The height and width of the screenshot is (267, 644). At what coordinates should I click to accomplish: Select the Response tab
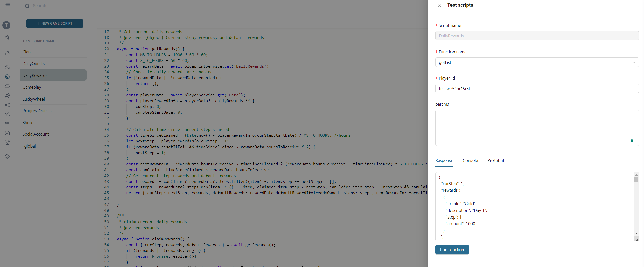click(444, 160)
